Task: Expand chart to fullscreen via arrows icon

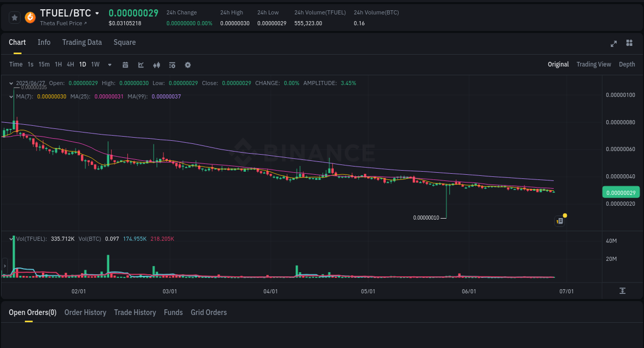Action: pos(614,43)
